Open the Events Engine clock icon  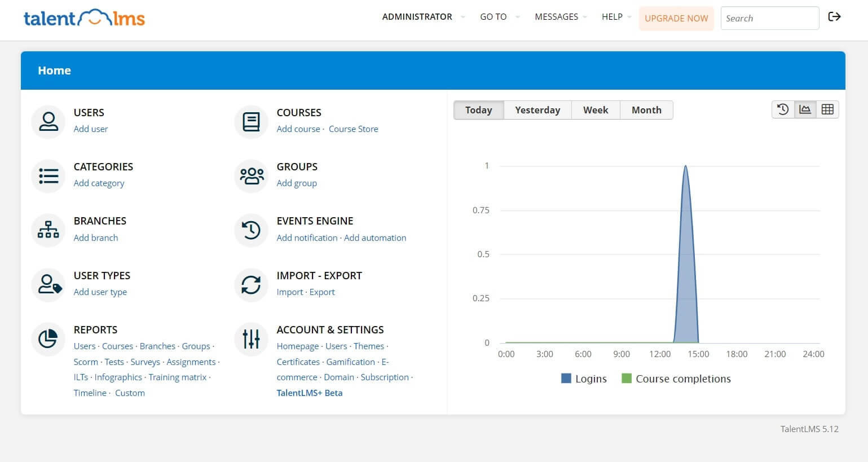251,230
